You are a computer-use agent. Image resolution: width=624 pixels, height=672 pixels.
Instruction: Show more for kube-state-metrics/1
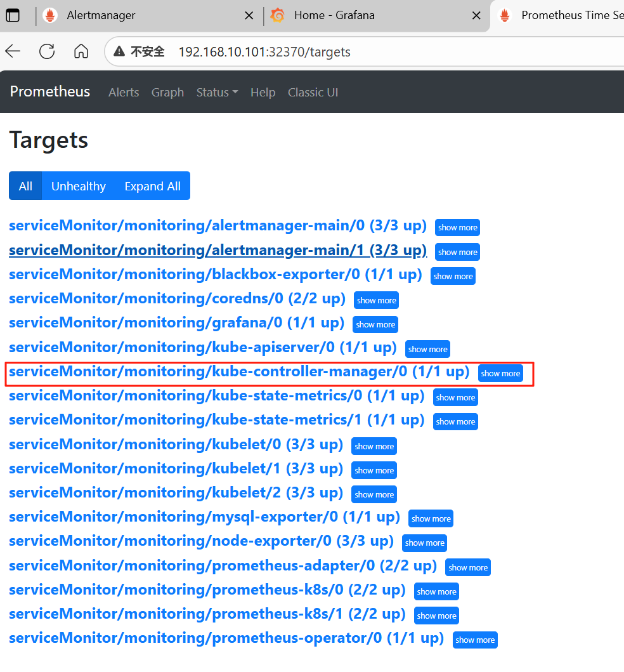455,422
